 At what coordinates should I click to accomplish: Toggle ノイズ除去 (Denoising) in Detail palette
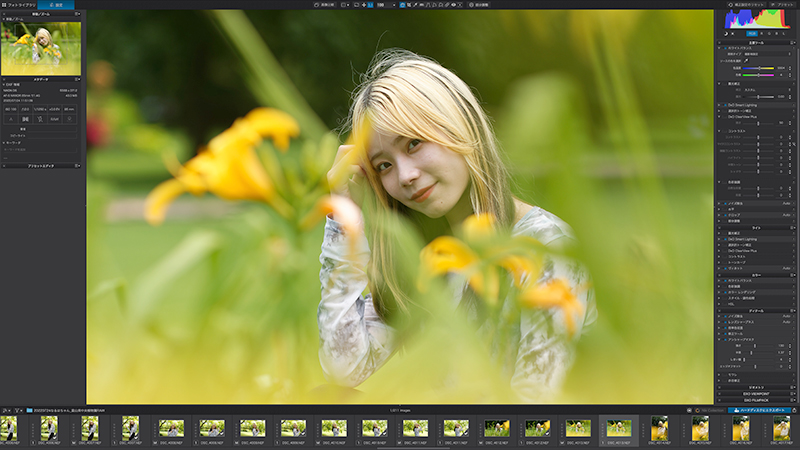[x=725, y=316]
